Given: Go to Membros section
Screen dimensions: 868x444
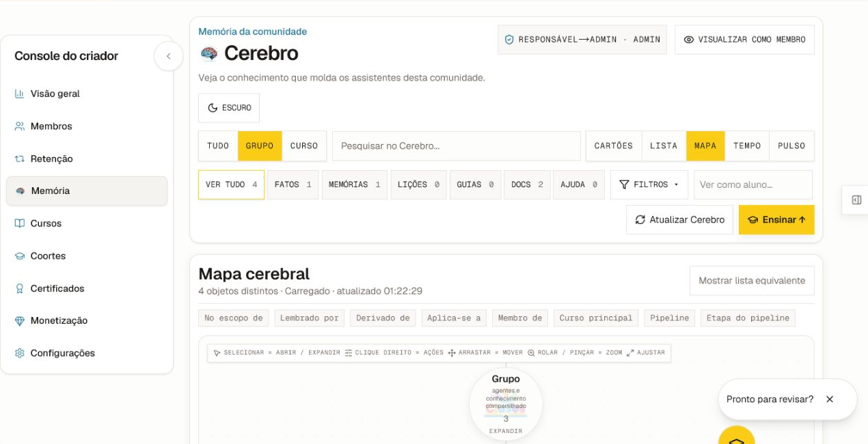Looking at the screenshot, I should pos(87,126).
